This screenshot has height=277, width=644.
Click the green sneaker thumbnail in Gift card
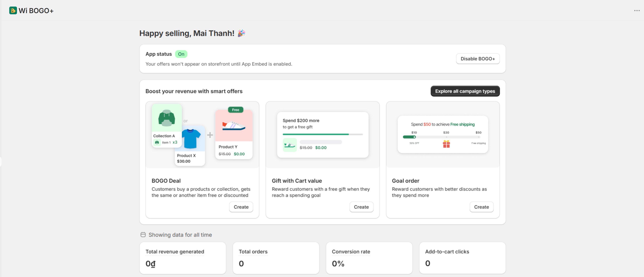(289, 145)
